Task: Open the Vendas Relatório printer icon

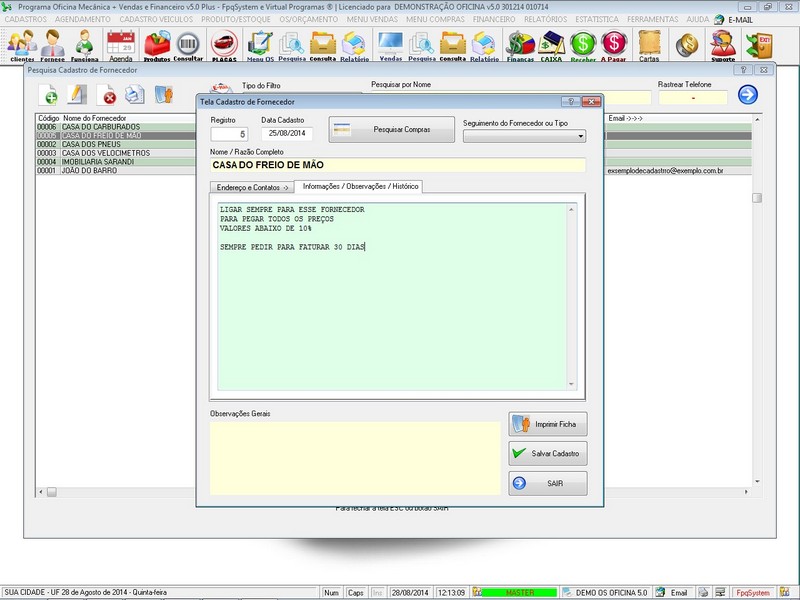Action: click(484, 45)
